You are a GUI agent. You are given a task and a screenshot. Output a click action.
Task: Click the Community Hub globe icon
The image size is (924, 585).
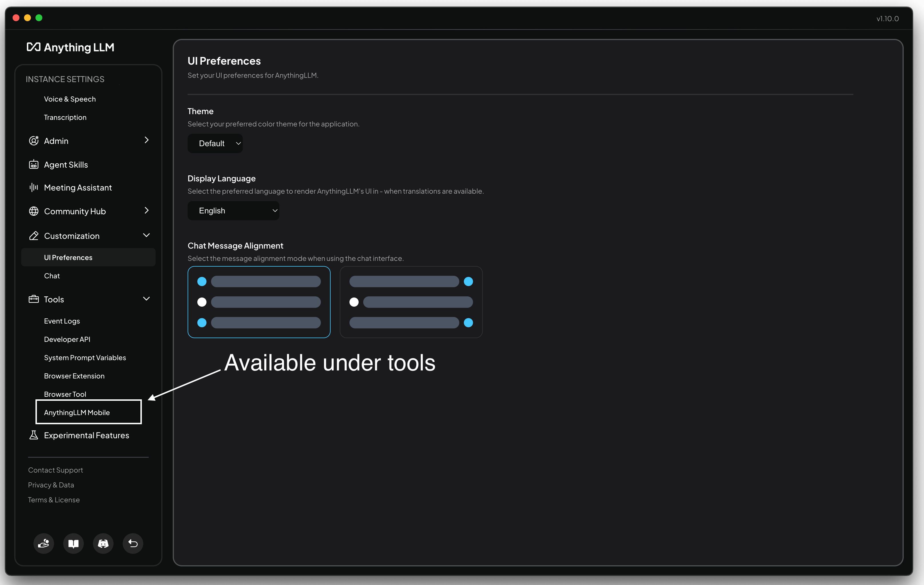(34, 211)
